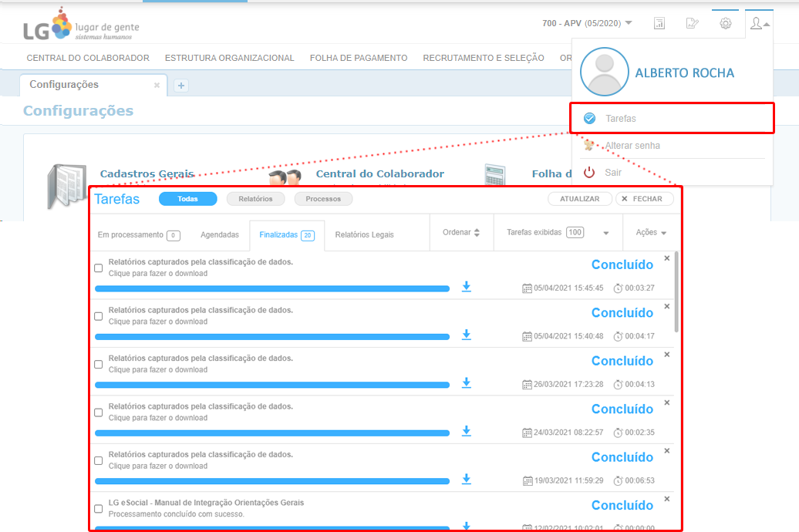Open the settings gear icon
799x532 pixels.
coord(725,23)
